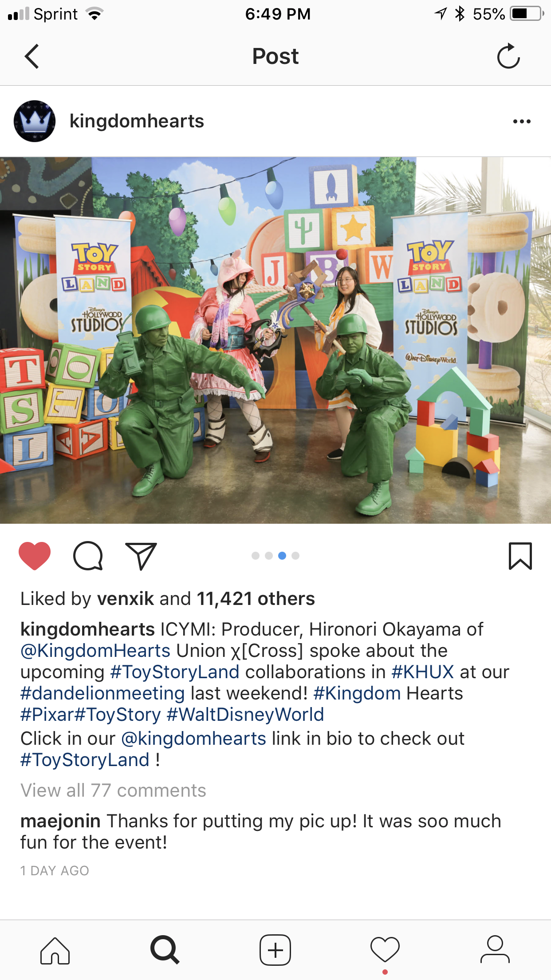Unlike the post via red heart
The width and height of the screenshot is (551, 980).
[x=35, y=556]
